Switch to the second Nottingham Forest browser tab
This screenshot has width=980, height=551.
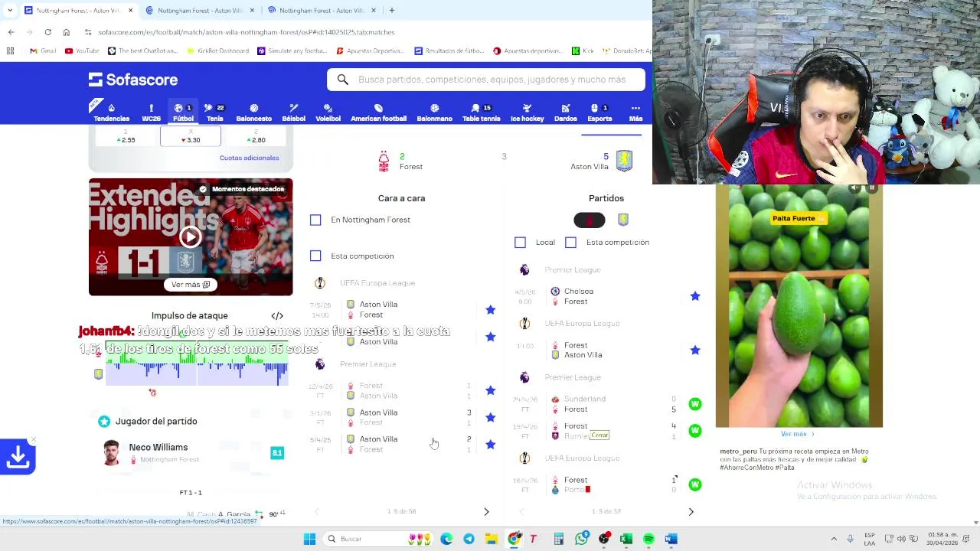pos(199,11)
